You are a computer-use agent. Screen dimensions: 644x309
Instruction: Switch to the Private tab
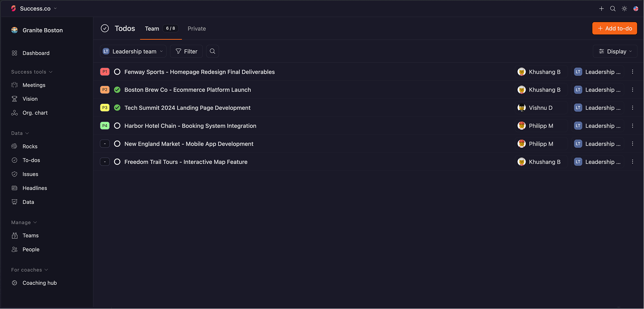197,29
